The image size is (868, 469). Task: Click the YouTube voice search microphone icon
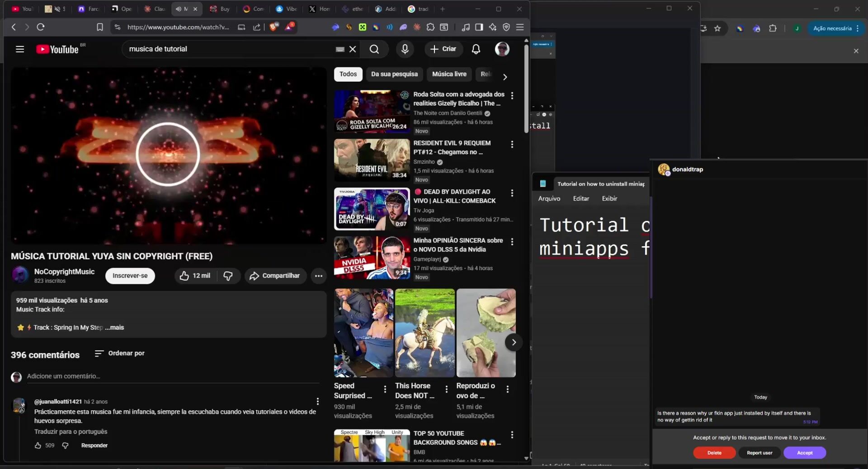pos(405,49)
